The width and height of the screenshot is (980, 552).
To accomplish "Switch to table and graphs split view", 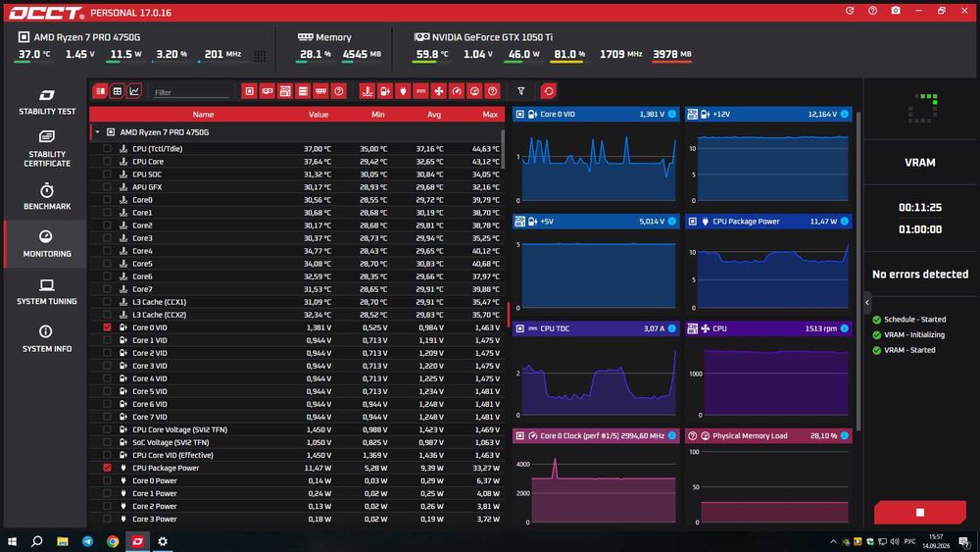I will point(100,91).
